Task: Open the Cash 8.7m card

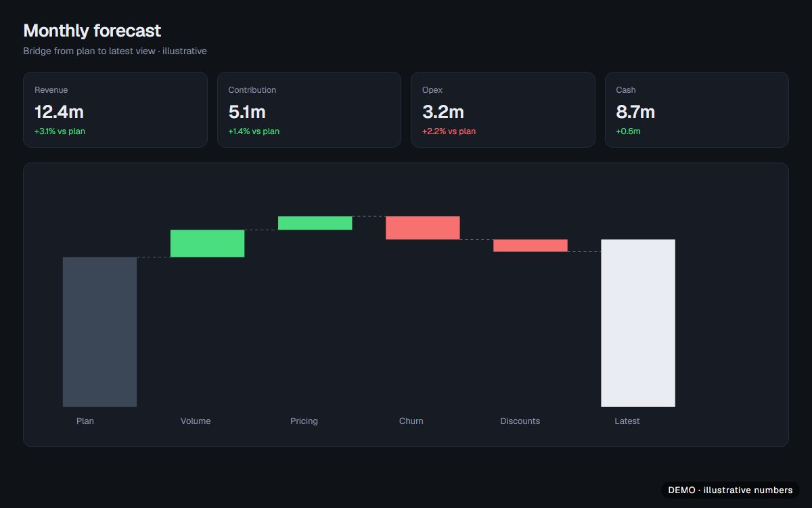Action: pyautogui.click(x=697, y=110)
